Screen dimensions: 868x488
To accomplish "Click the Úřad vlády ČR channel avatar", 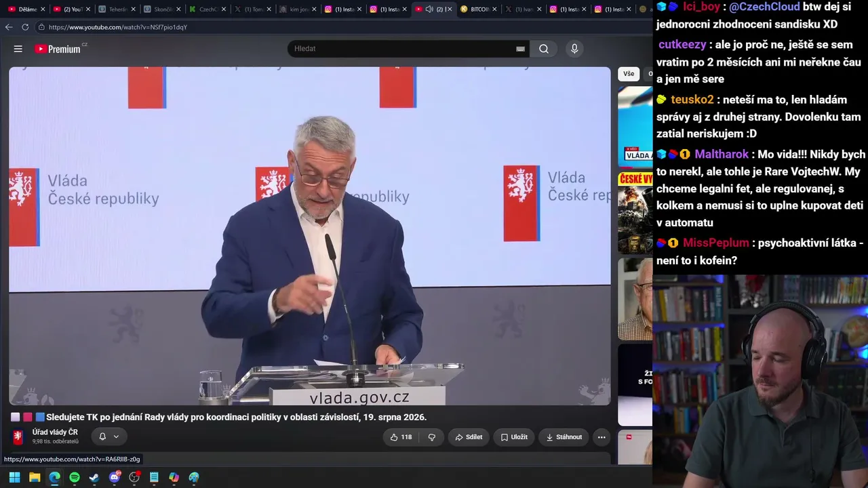I will 18,436.
